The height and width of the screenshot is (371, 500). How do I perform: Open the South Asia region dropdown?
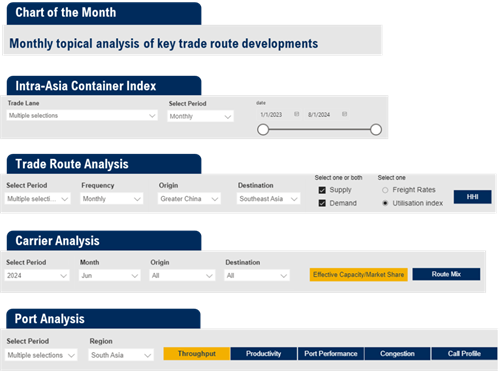coord(121,355)
